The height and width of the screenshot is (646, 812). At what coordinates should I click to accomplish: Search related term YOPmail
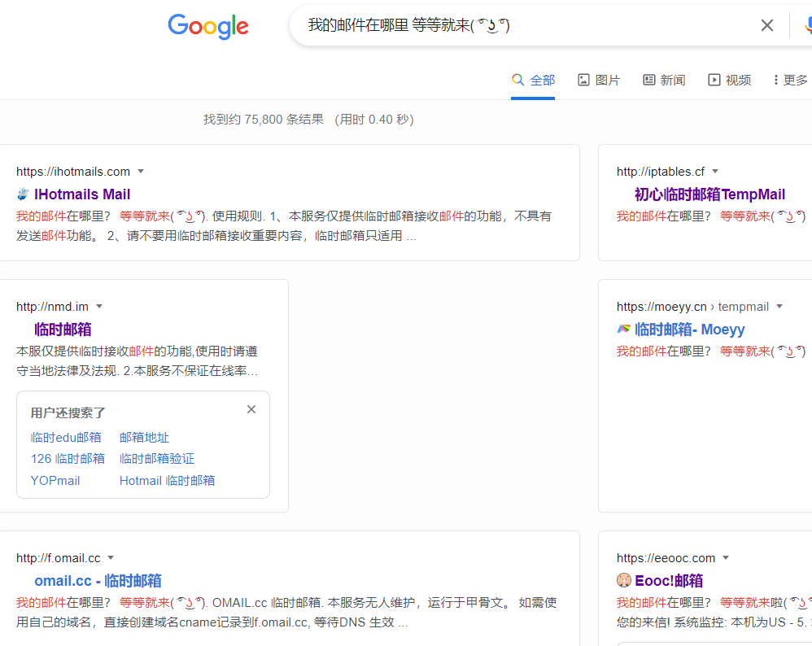coord(55,481)
